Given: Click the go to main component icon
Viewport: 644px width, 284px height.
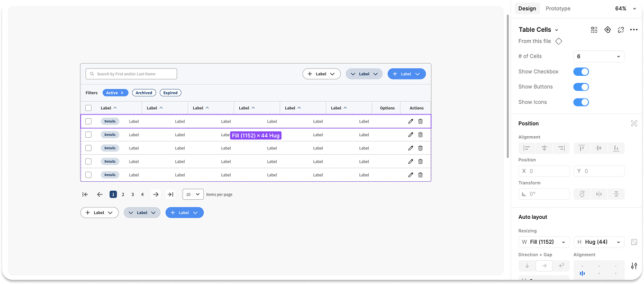Looking at the screenshot, I should click(607, 30).
